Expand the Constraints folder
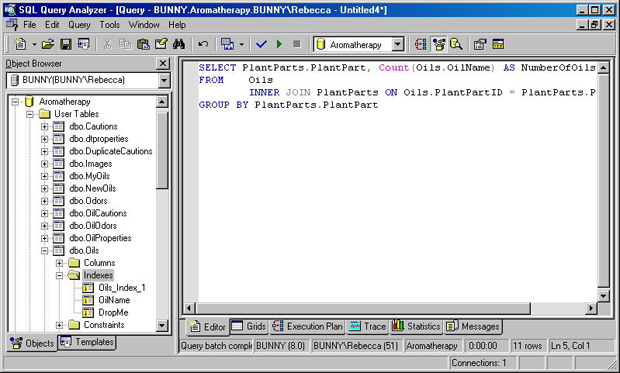This screenshot has height=373, width=620. [x=59, y=325]
